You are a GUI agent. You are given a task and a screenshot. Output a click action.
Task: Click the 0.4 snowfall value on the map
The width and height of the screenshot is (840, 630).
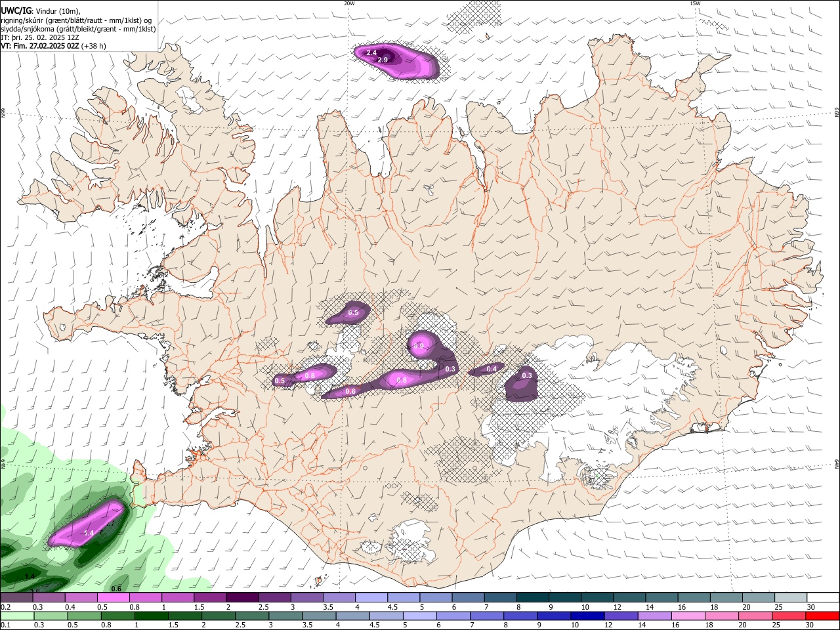pos(492,369)
